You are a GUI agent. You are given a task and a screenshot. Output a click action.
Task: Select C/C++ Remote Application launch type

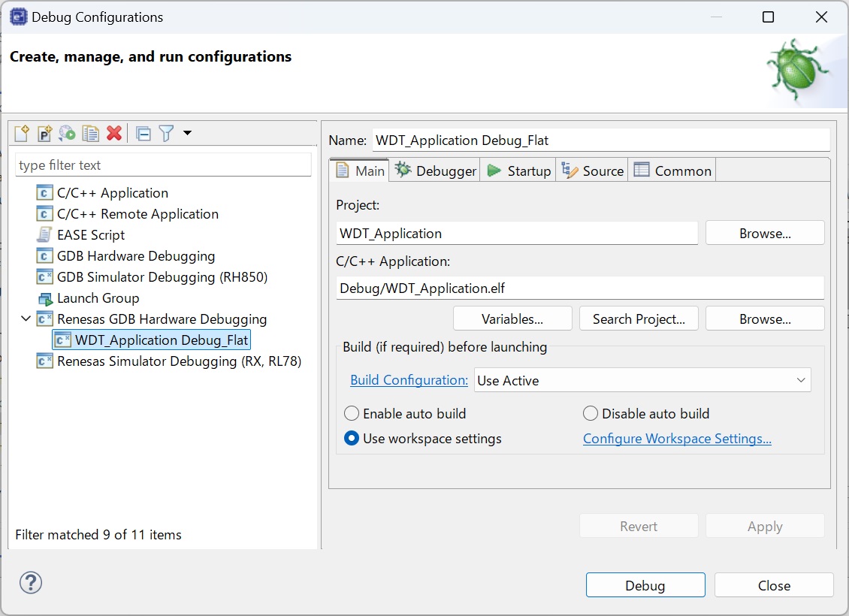[127, 214]
